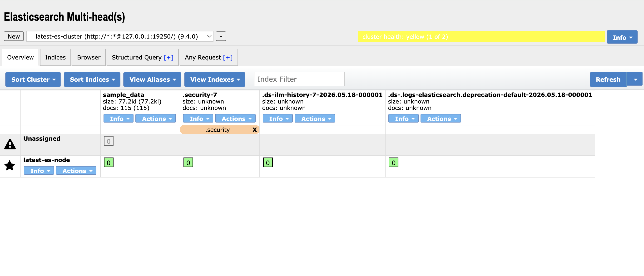This screenshot has width=644, height=276.
Task: Open Actions dropdown for deprecation-default index
Action: coord(441,118)
